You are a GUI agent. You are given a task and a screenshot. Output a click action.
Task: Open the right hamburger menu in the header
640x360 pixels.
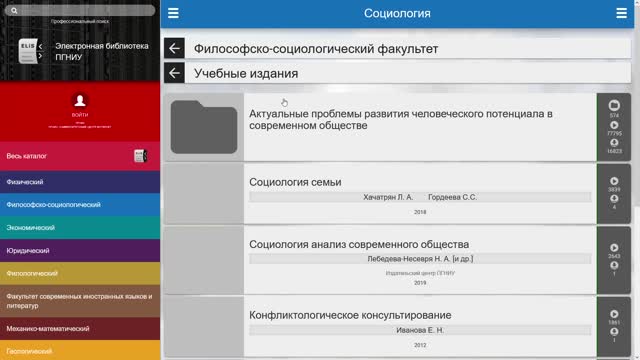point(621,13)
